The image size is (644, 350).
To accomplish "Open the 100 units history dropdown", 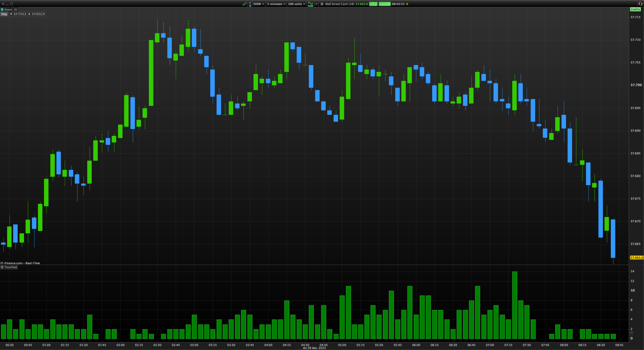I will point(296,4).
